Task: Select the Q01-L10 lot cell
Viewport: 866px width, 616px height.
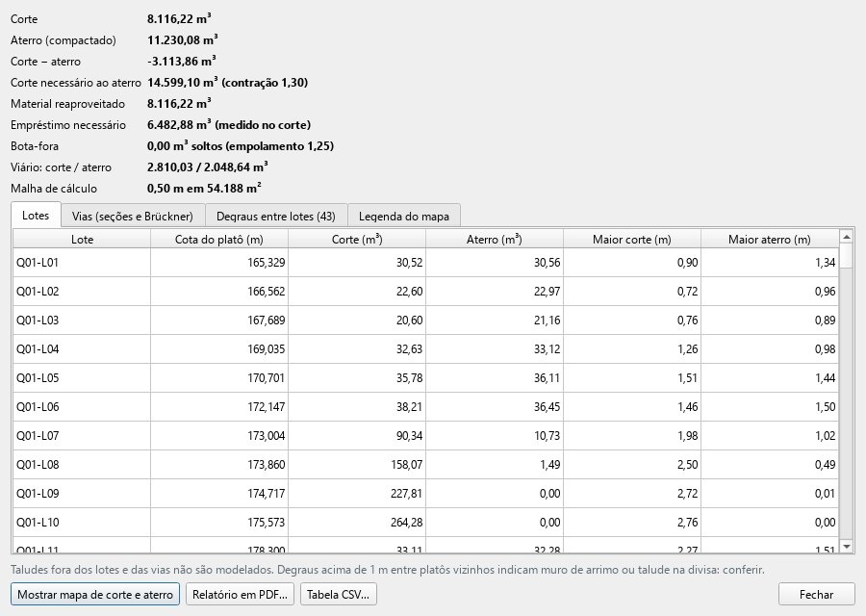Action: click(82, 522)
